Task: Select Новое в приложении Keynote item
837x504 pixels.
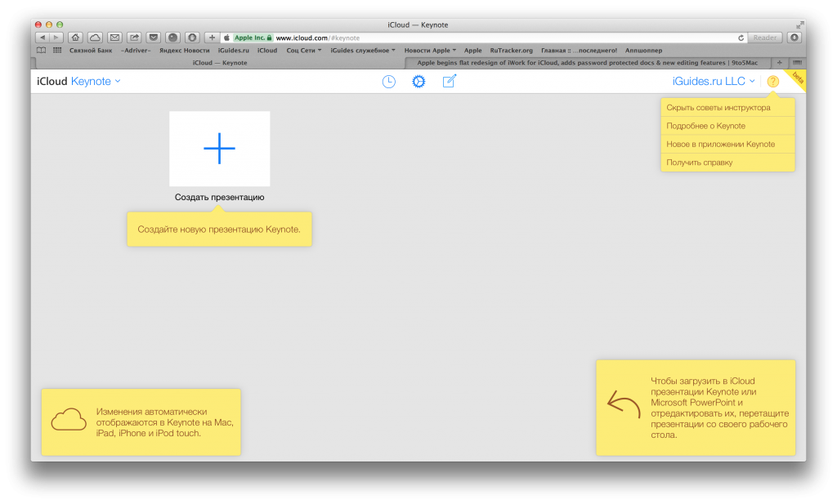Action: [x=727, y=144]
